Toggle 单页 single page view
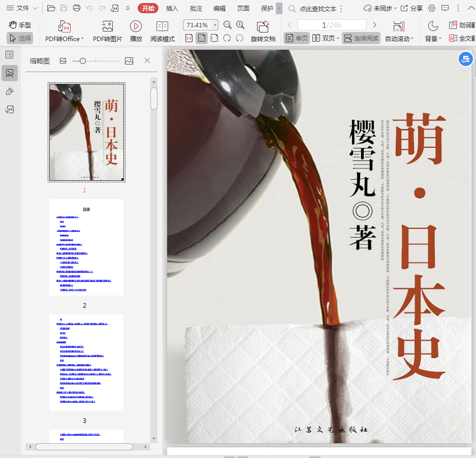The width and height of the screenshot is (476, 458). pos(297,38)
